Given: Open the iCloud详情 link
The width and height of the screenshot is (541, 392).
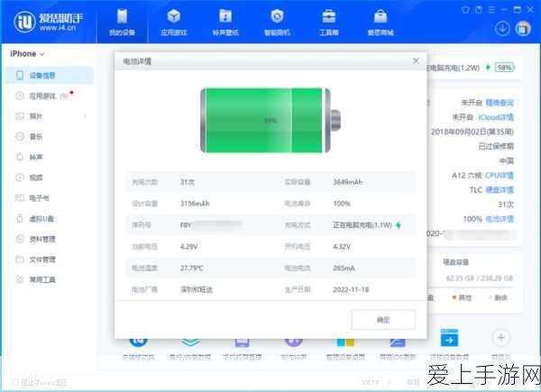Looking at the screenshot, I should coord(496,117).
